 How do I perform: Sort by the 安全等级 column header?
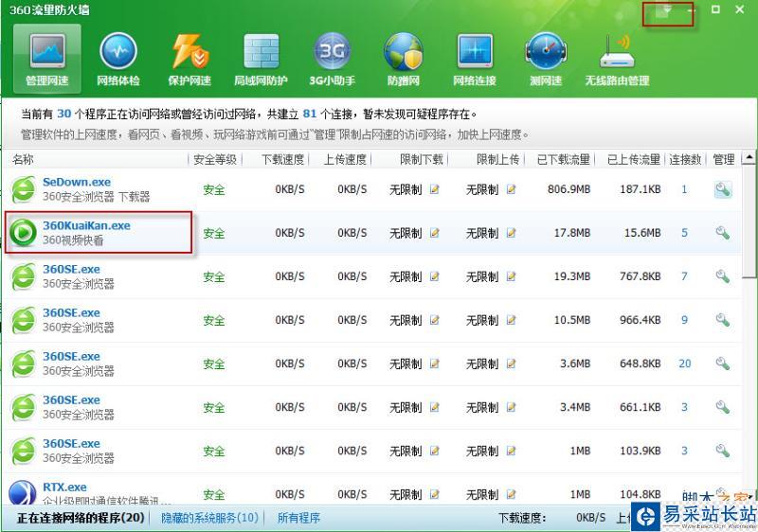215,159
